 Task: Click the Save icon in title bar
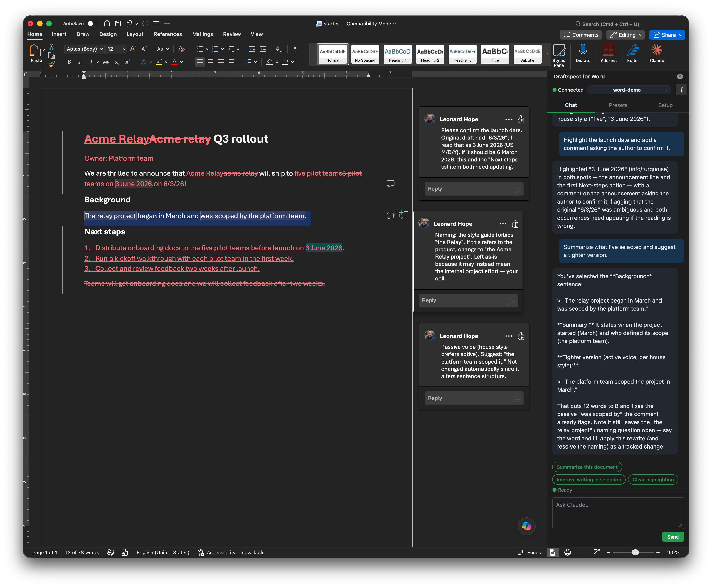(x=118, y=23)
